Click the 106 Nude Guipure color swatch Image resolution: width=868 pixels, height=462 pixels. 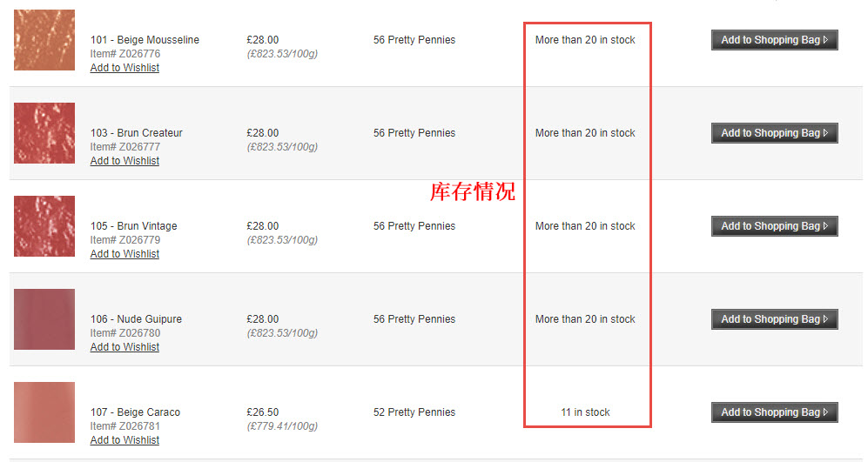[x=44, y=319]
